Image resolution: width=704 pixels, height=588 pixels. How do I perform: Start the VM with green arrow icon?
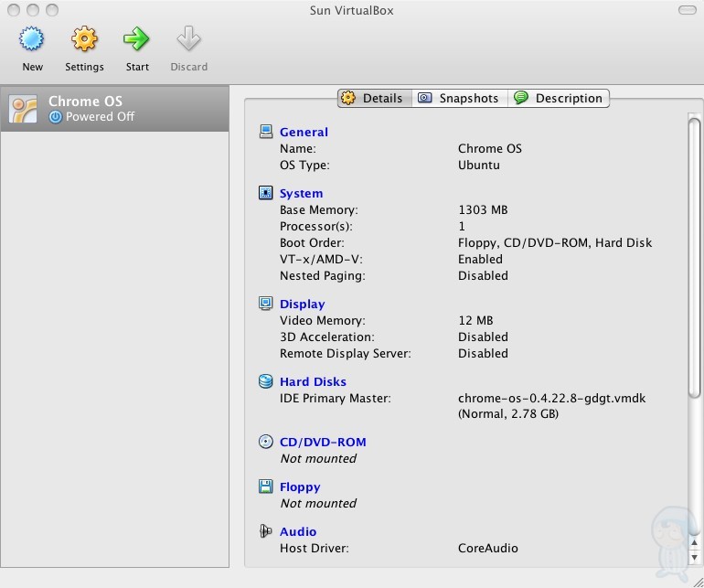point(137,39)
